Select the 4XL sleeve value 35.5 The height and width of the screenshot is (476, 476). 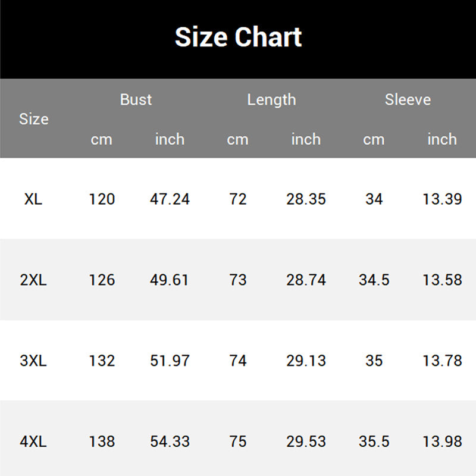click(374, 441)
